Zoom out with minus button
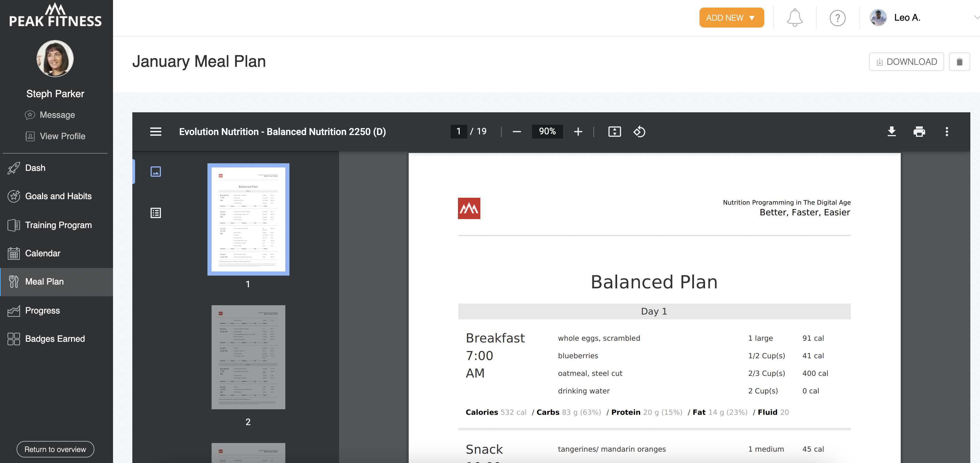 [516, 132]
